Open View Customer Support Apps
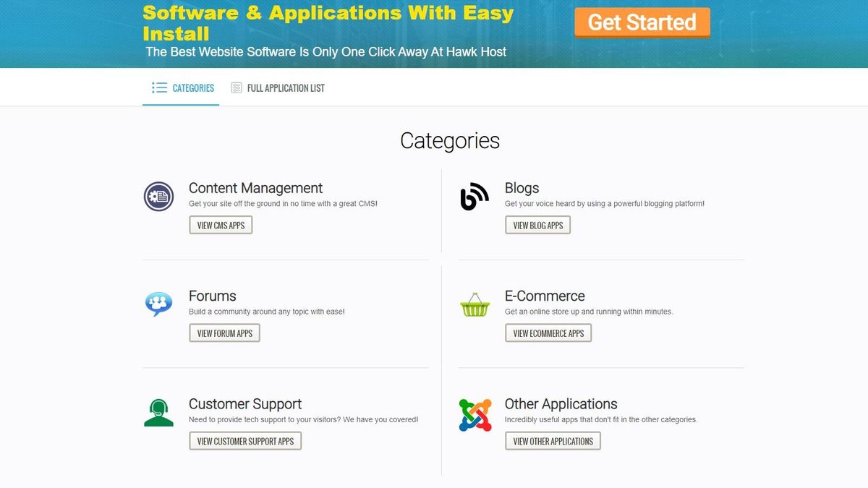Screen dimensions: 868x488 [x=245, y=441]
